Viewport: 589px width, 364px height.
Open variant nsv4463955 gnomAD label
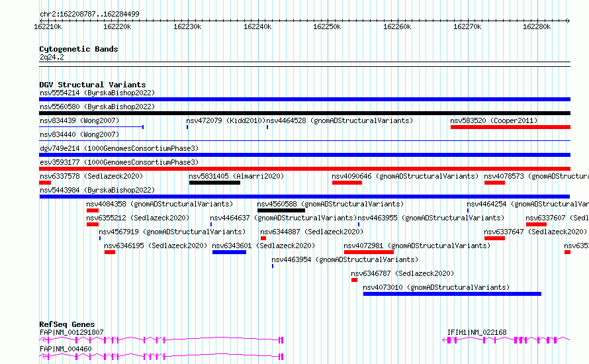point(431,218)
